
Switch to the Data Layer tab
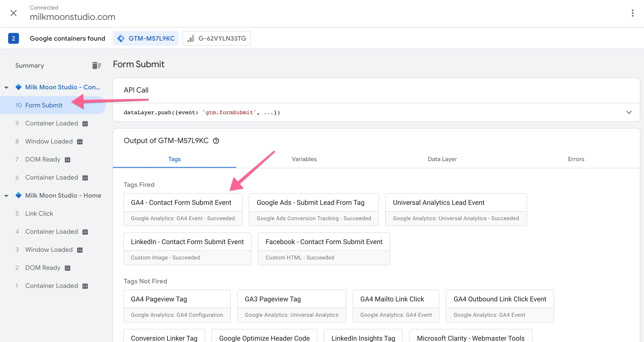(x=442, y=159)
